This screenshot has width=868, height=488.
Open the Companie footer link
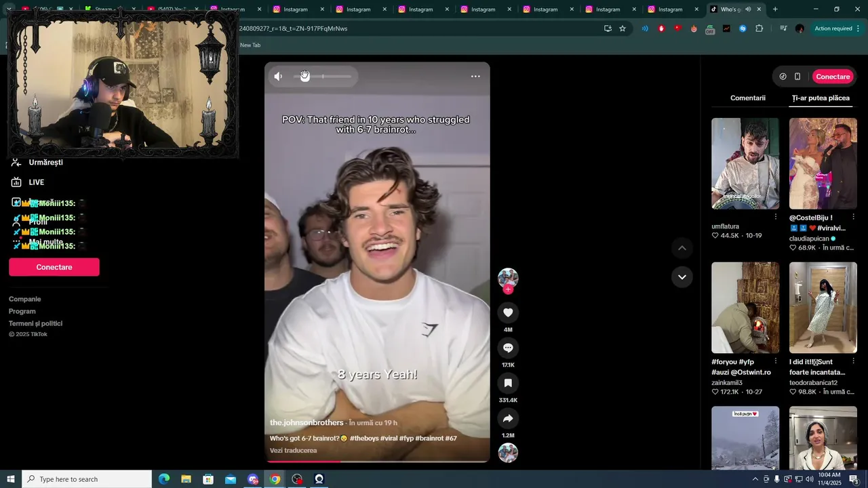(x=25, y=299)
